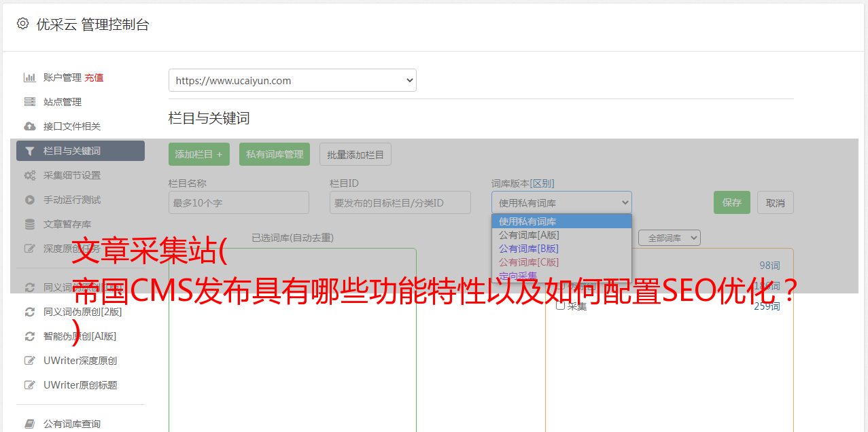Click the book icon for 公有词库查询
The height and width of the screenshot is (432, 868).
pos(29,424)
